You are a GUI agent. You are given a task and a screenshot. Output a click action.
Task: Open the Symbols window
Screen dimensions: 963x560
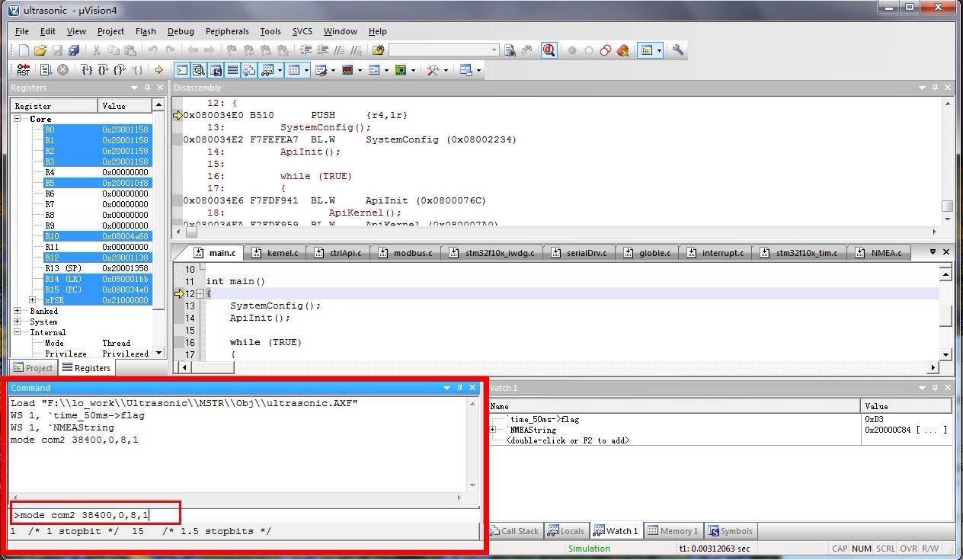216,69
